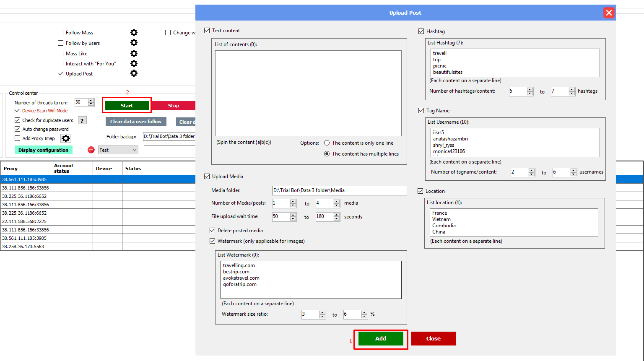Close the Upload Post dialog window
The height and width of the screenshot is (361, 644).
[609, 13]
